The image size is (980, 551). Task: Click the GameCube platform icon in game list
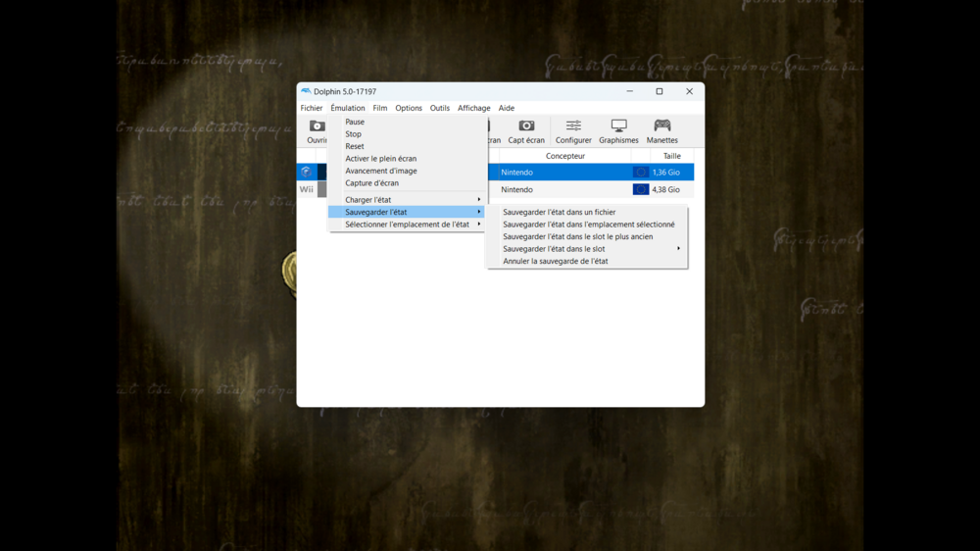click(307, 173)
